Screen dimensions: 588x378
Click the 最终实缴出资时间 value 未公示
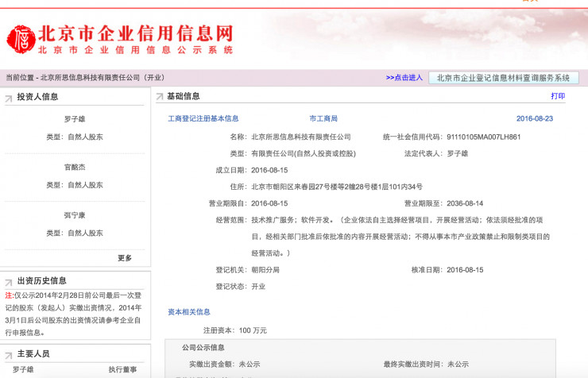(458, 364)
